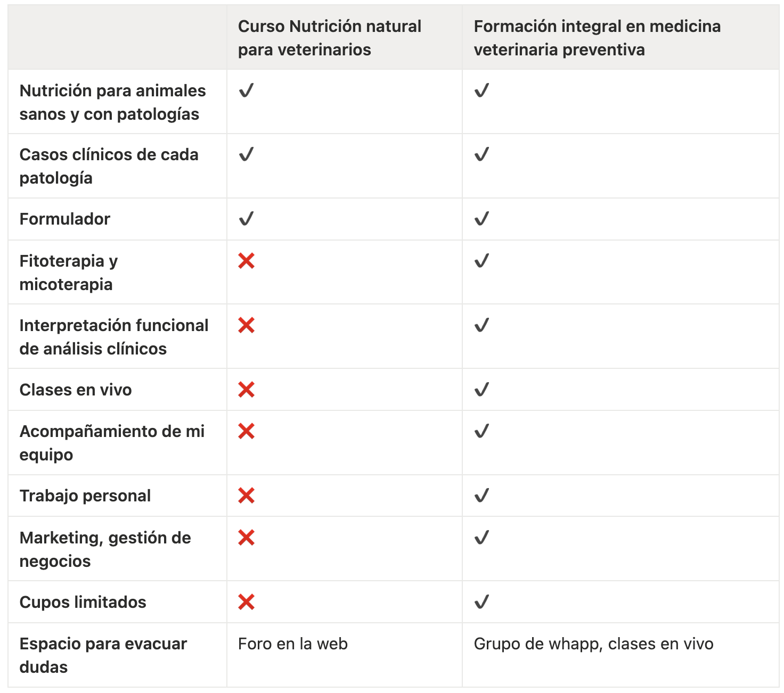784x693 pixels.
Task: Click the red X in the Cupos limitados row
Action: (246, 602)
